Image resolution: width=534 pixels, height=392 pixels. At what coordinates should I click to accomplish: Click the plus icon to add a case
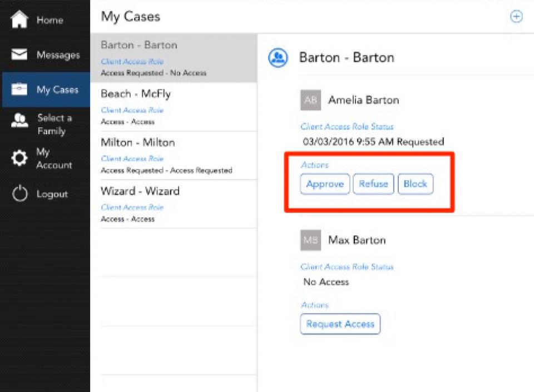click(516, 16)
